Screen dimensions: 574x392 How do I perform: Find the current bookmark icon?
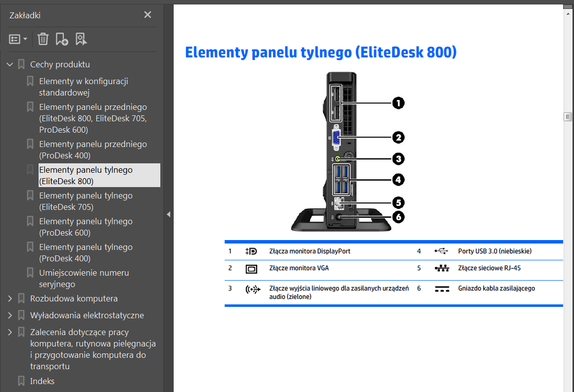(x=81, y=39)
